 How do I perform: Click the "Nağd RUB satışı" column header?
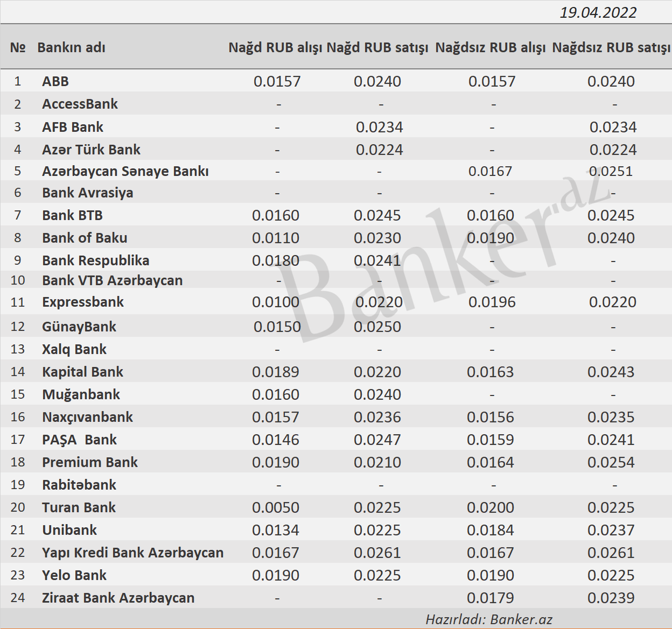coord(377,47)
